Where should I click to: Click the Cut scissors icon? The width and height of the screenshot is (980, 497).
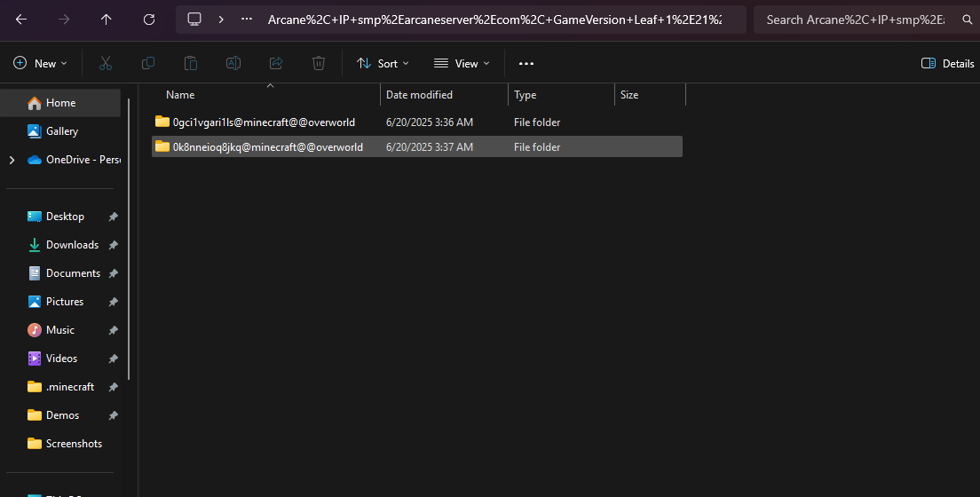106,63
